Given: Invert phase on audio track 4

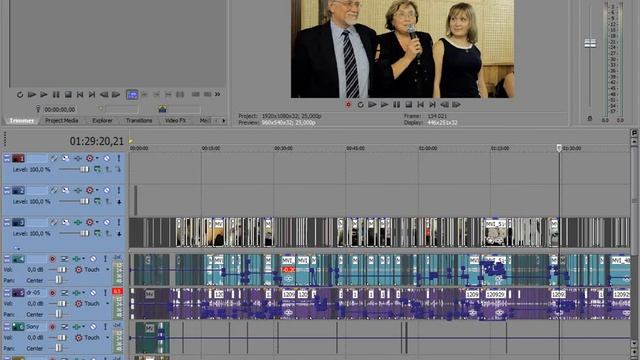Looking at the screenshot, I should [64, 259].
